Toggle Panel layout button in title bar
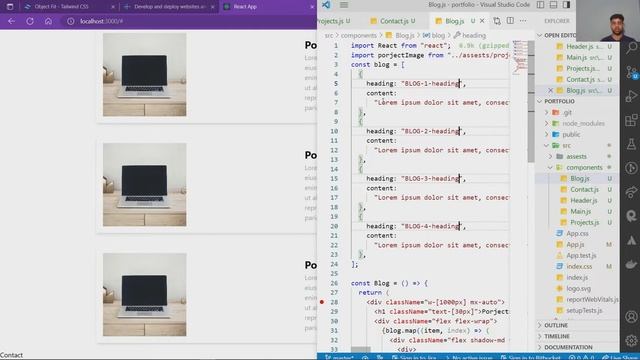 pyautogui.click(x=553, y=5)
